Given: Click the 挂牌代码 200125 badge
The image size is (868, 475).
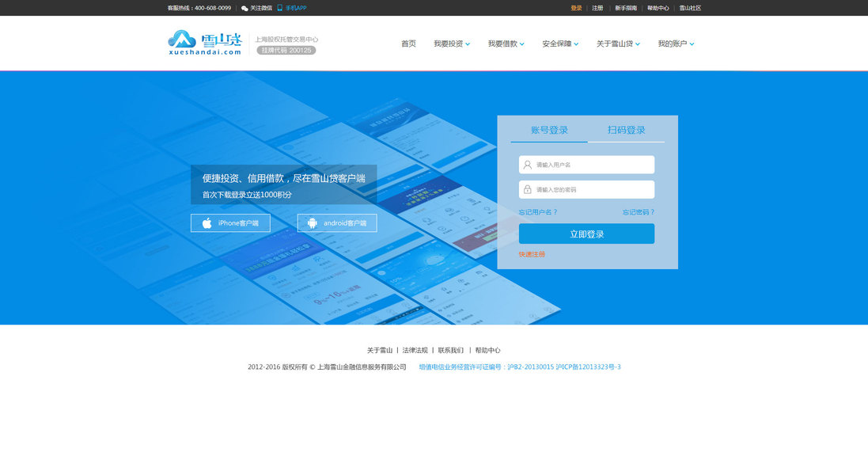Looking at the screenshot, I should [x=286, y=51].
